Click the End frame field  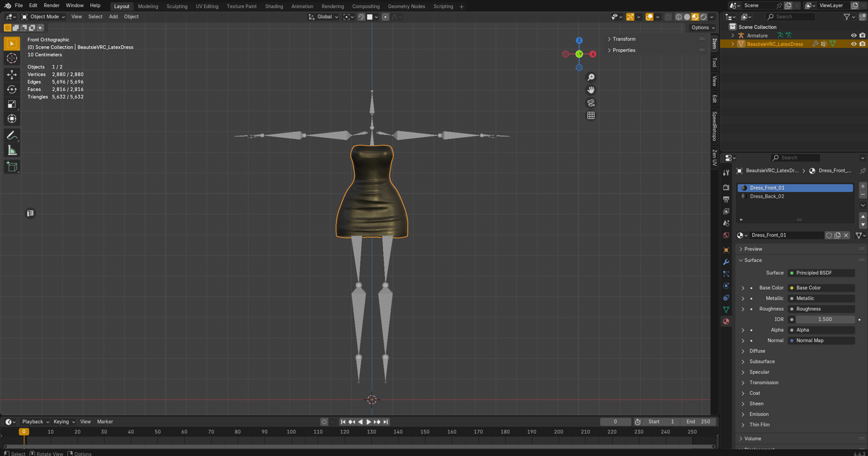[x=698, y=422]
